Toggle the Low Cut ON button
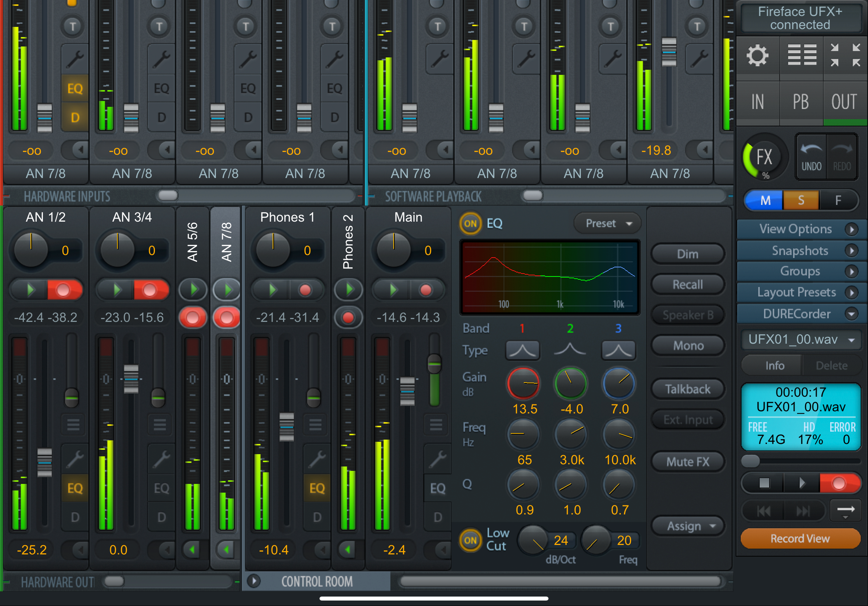 coord(470,540)
